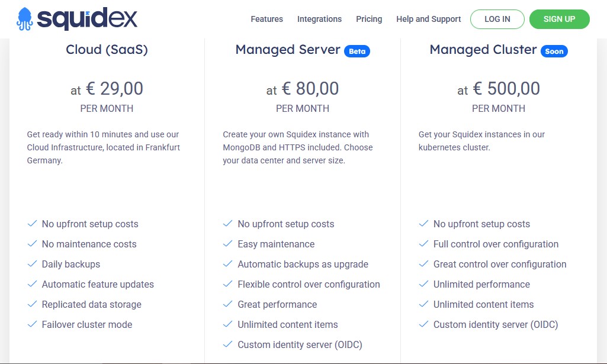Open the Features menu
607x364 pixels.
pos(266,19)
